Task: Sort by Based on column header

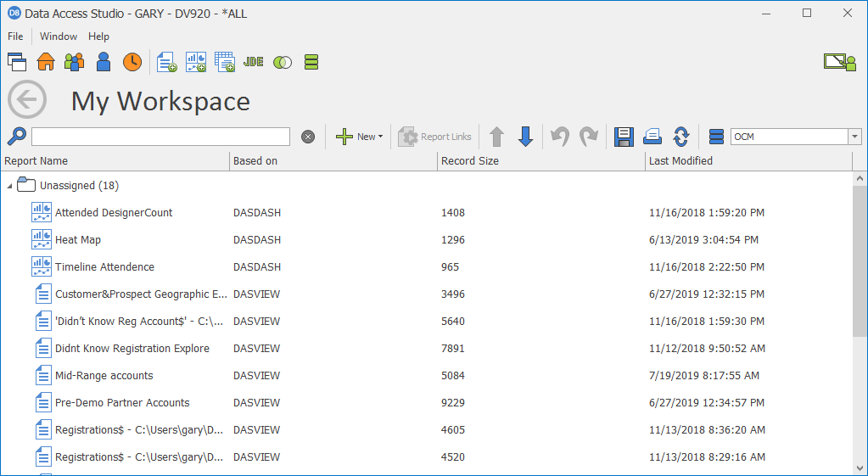Action: [x=333, y=161]
